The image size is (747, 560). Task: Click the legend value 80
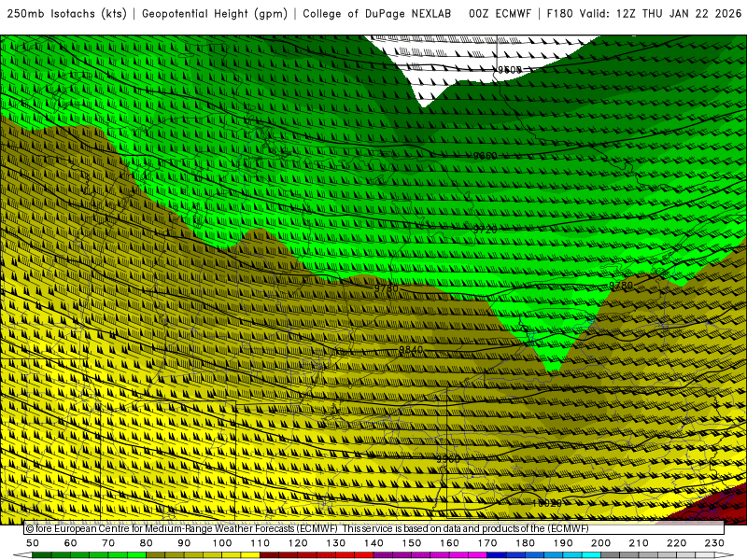point(147,543)
